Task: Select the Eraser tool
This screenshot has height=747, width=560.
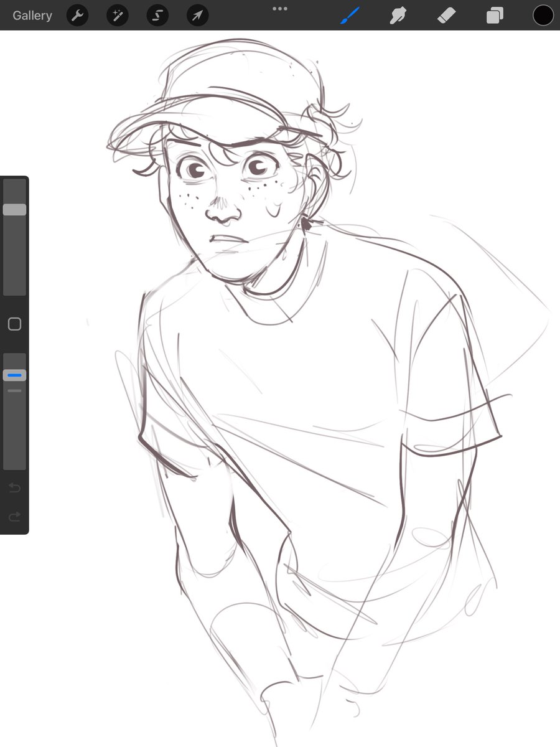Action: click(x=447, y=16)
